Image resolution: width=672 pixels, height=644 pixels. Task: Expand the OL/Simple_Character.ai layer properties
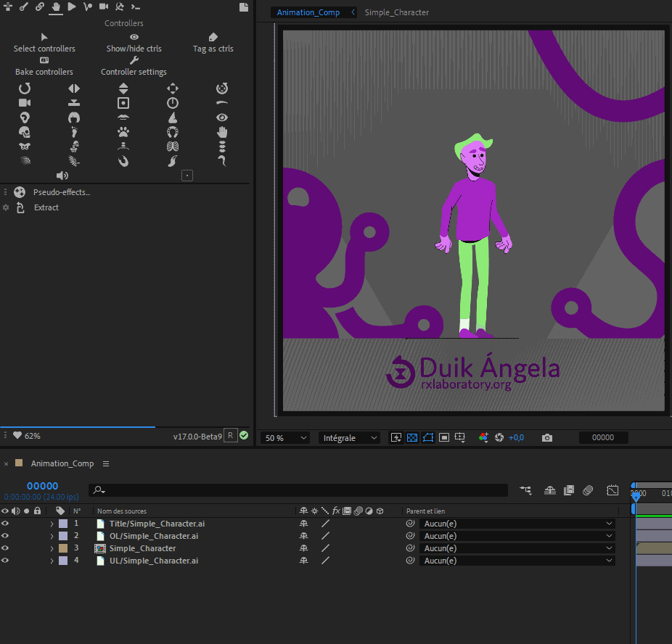coord(52,536)
